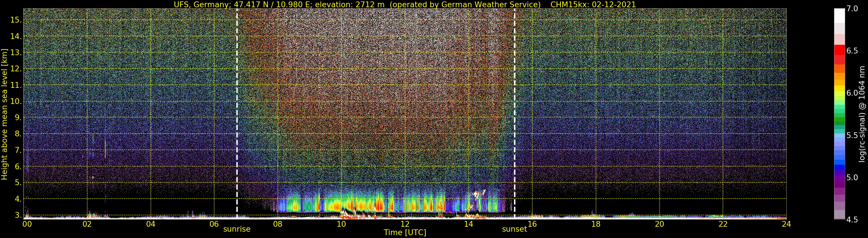Screen dimensions: 868x238
Task: Click the colorbar tick label '7.0'
Action: click(852, 9)
